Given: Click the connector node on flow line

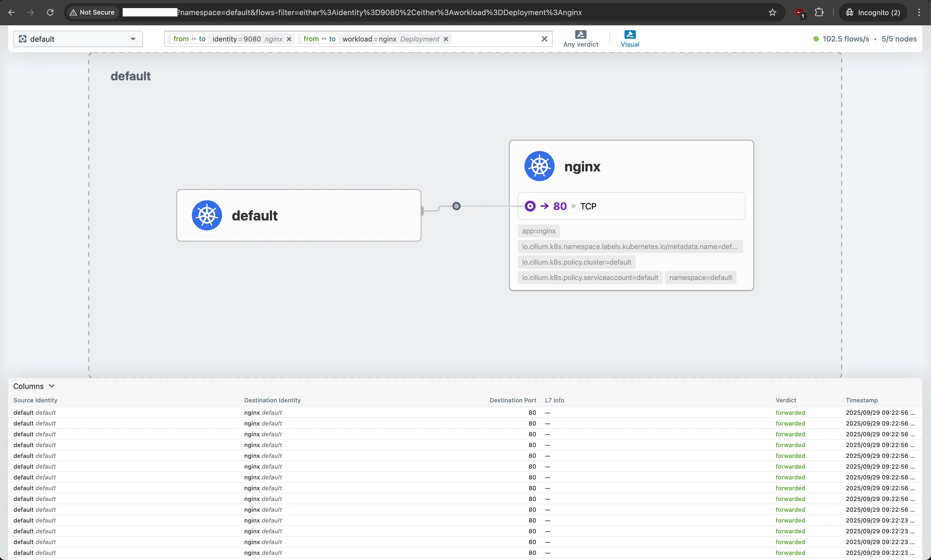Looking at the screenshot, I should 456,206.
